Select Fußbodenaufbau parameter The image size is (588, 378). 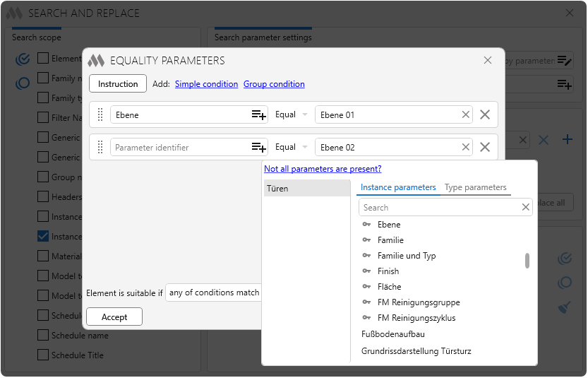[x=393, y=334]
